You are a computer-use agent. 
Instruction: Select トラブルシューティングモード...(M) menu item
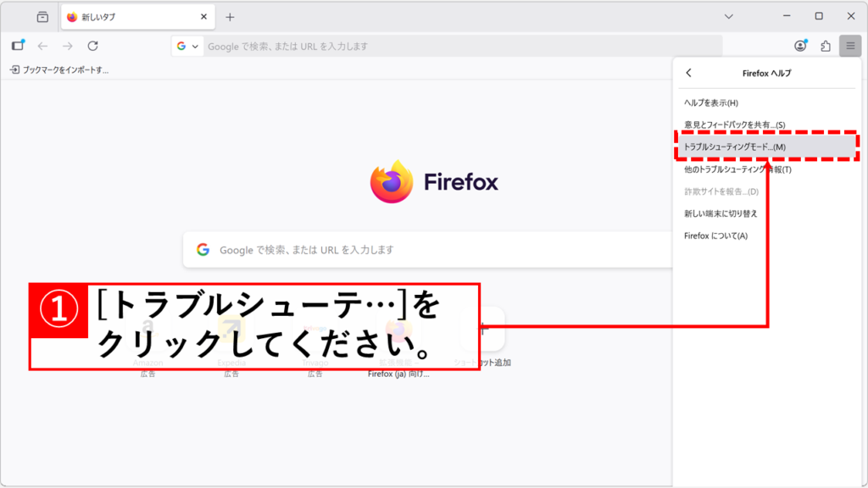tap(766, 147)
